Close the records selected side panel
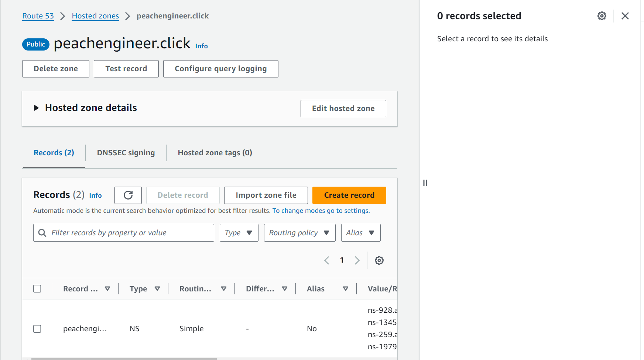 click(625, 16)
